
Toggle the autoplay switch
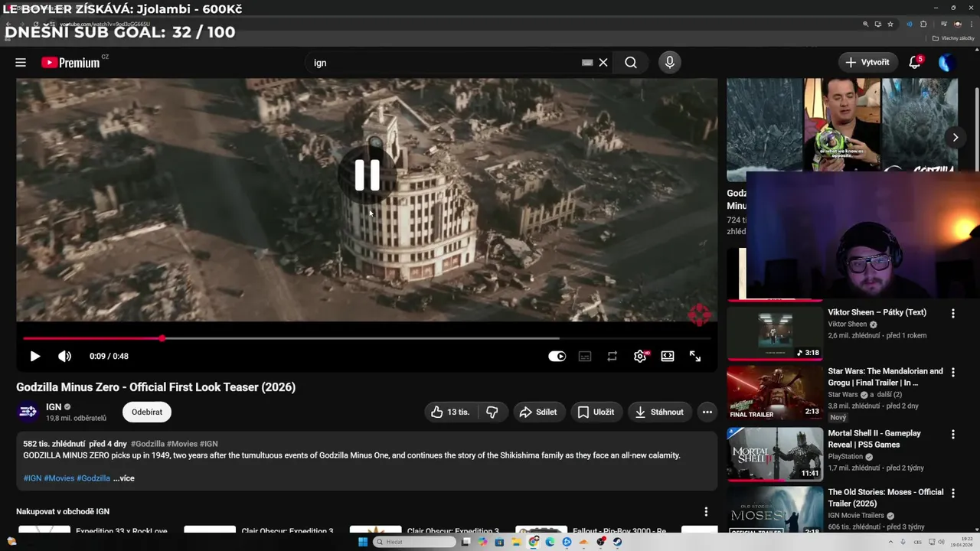pos(557,356)
